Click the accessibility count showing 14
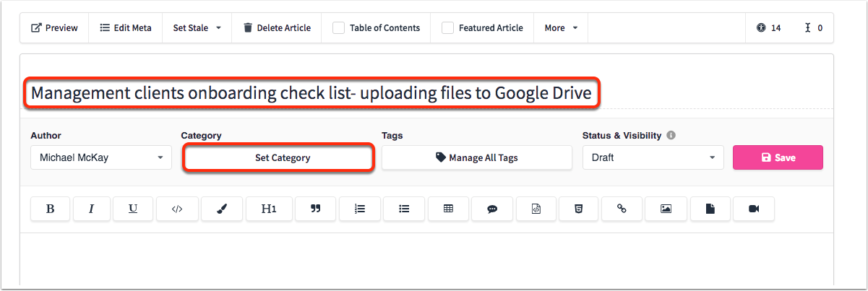The width and height of the screenshot is (868, 291). pos(769,28)
